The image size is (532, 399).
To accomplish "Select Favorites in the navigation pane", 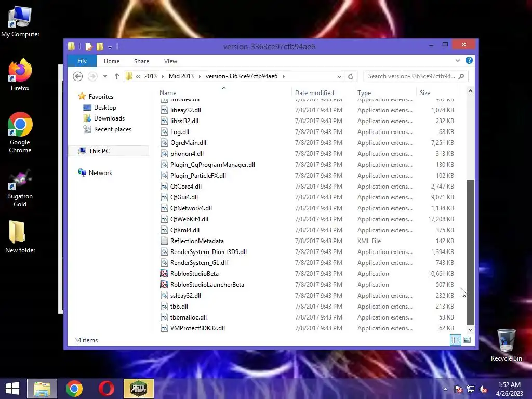I will 101,96.
